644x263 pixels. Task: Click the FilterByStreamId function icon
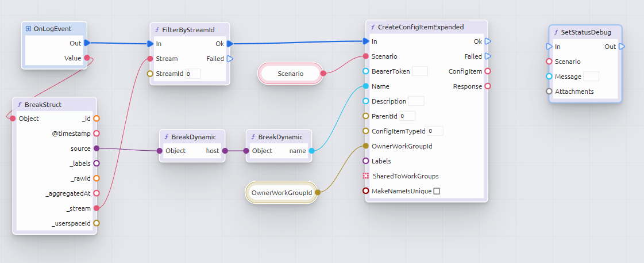157,29
